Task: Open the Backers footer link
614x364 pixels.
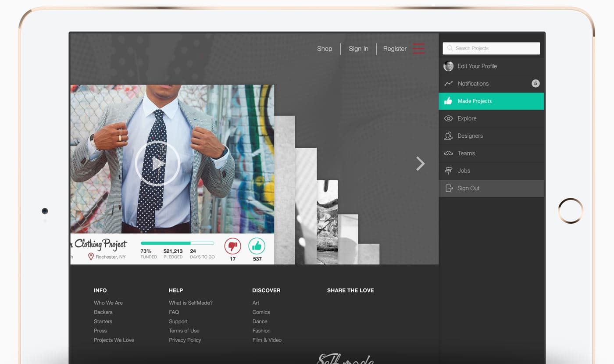Action: (103, 312)
